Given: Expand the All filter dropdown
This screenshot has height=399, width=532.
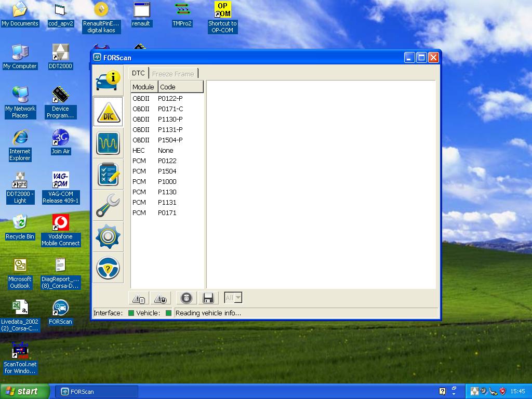Looking at the screenshot, I should 237,298.
